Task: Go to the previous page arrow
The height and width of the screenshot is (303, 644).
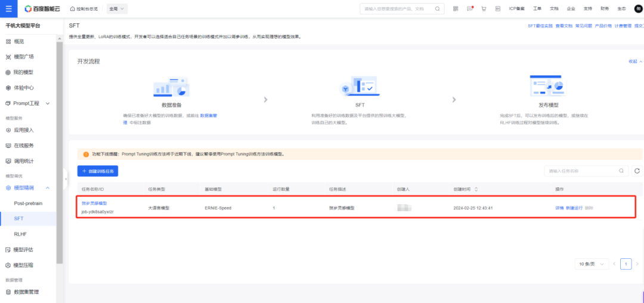Action: pos(614,264)
